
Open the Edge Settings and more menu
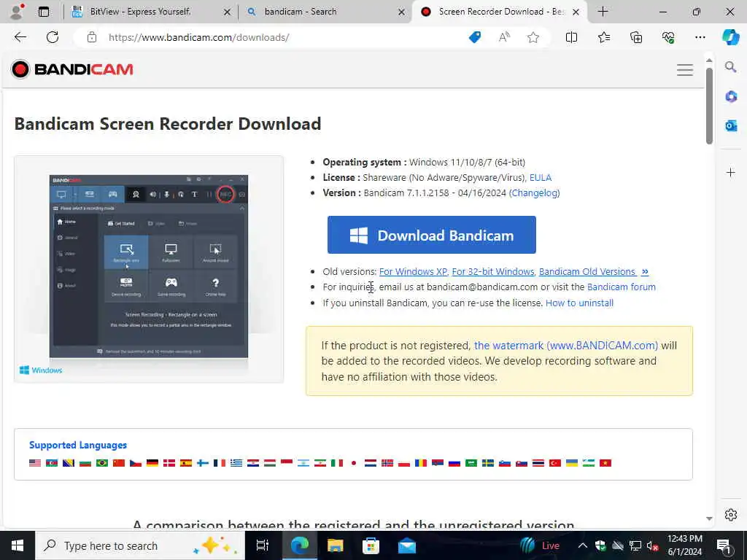700,37
